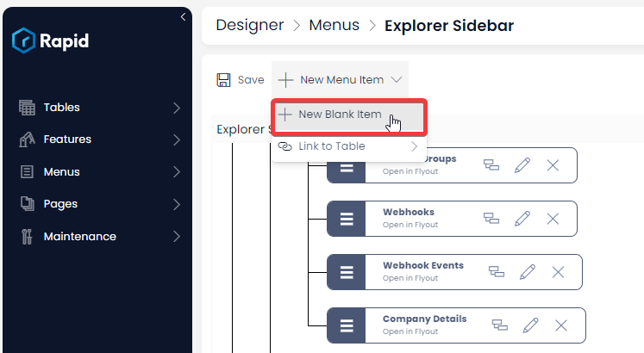Click the Webhooks item drag handle
Screen dimensions: 644x353
click(x=347, y=219)
